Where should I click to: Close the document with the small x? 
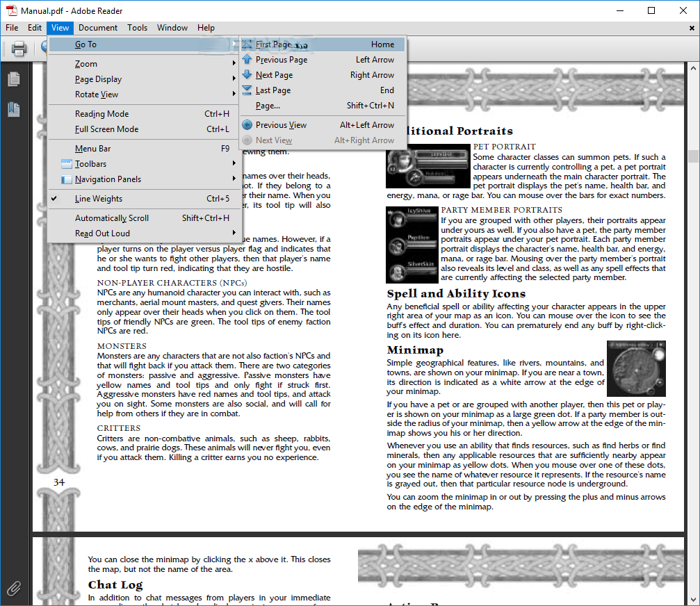pos(692,28)
